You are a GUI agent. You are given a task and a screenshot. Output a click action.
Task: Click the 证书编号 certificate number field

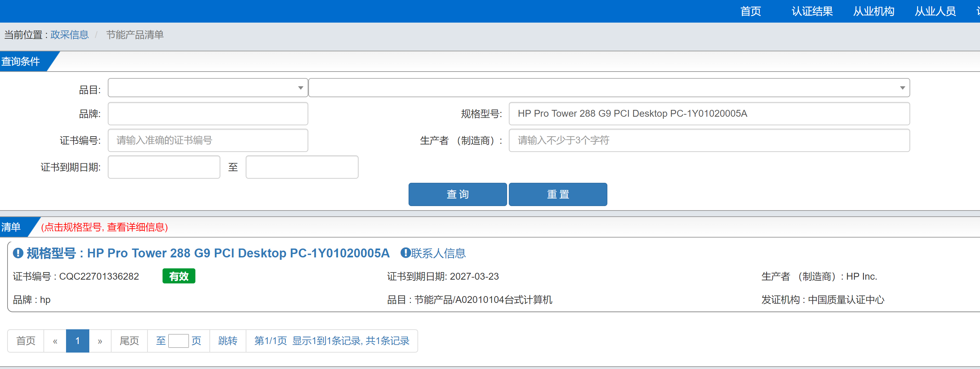[x=208, y=140]
